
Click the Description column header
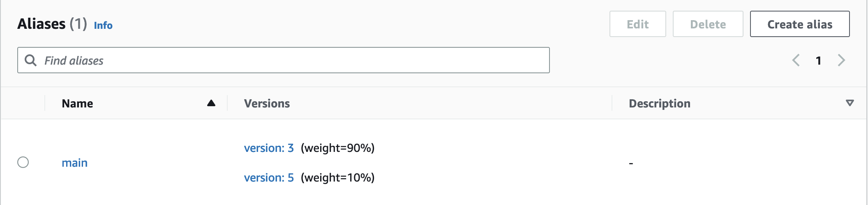659,104
